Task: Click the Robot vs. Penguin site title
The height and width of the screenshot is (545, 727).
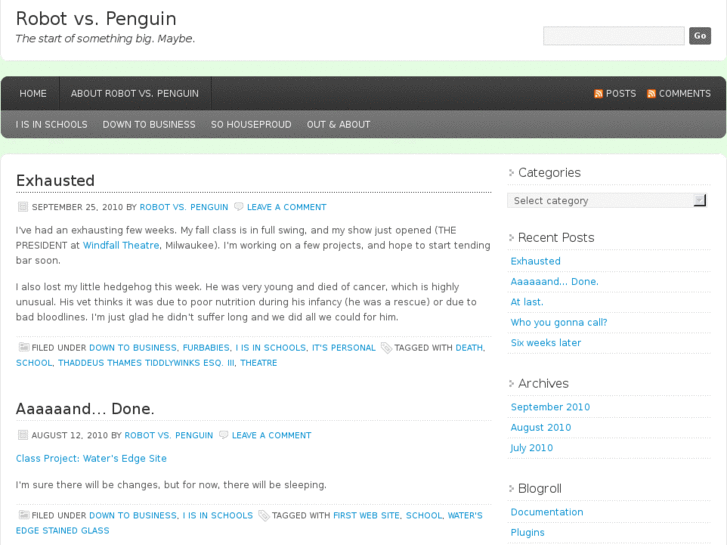Action: pos(96,19)
